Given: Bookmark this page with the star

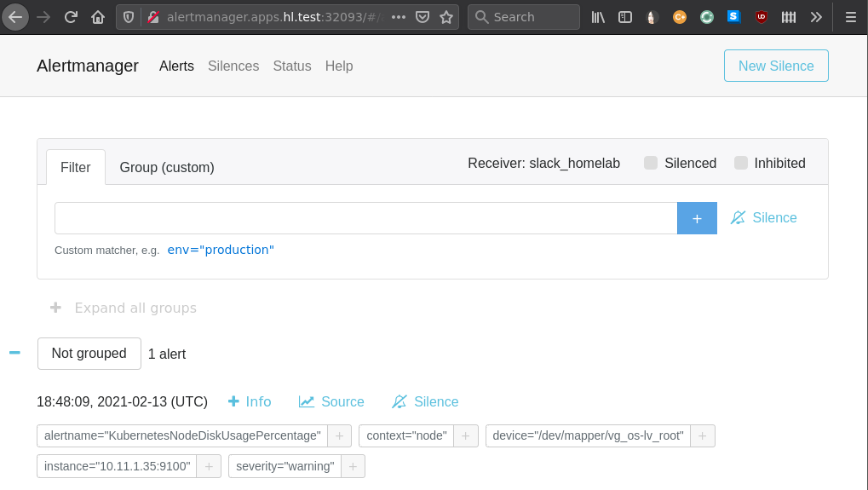Looking at the screenshot, I should point(446,17).
